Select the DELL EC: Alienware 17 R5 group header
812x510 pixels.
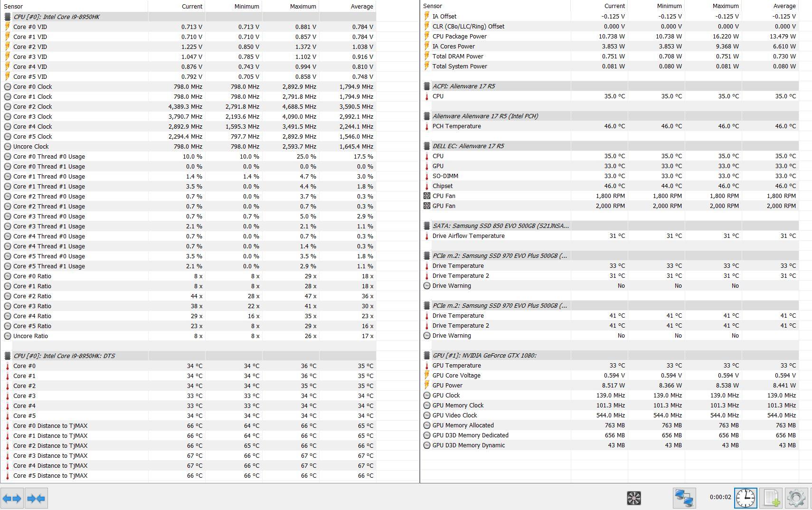(x=468, y=146)
